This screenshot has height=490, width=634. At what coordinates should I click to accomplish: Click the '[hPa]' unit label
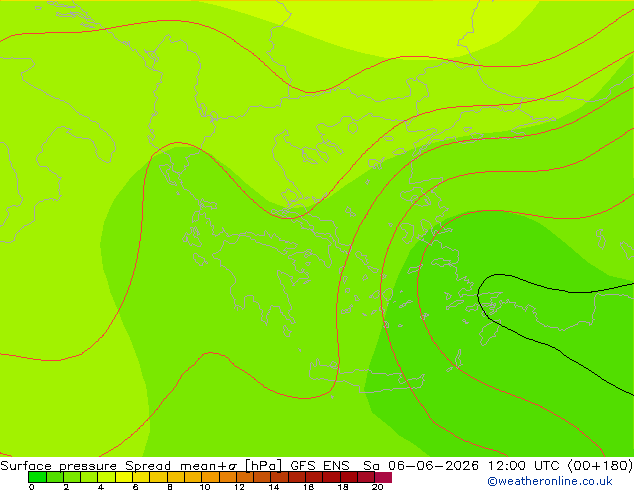click(263, 465)
